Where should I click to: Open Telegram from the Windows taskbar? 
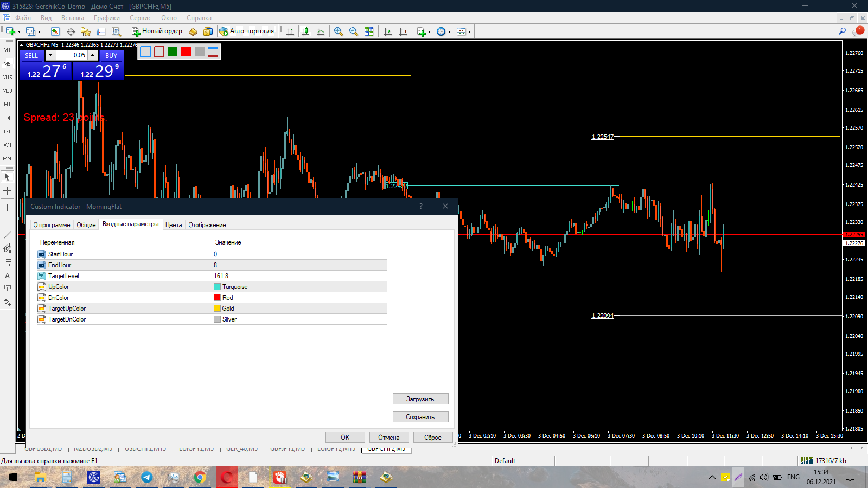pos(146,477)
